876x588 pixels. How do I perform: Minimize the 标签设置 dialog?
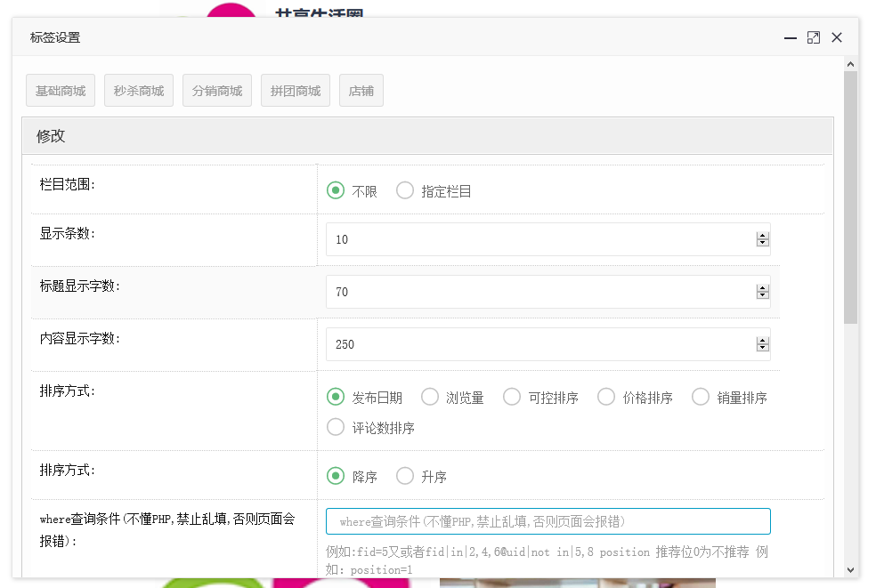point(790,37)
